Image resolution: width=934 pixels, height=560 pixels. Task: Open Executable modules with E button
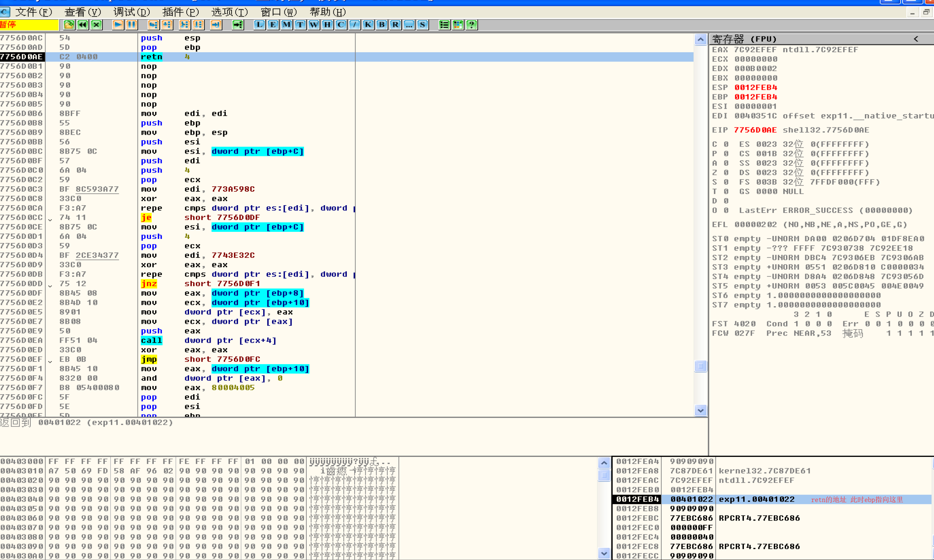(273, 25)
